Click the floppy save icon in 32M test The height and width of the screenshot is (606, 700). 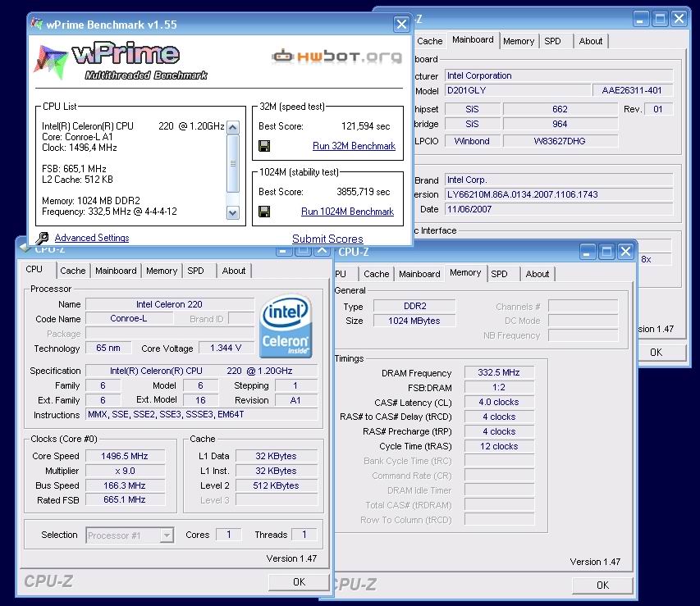click(264, 146)
